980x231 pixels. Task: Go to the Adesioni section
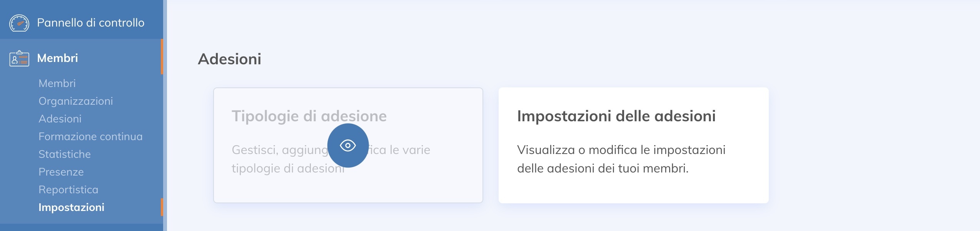[60, 119]
